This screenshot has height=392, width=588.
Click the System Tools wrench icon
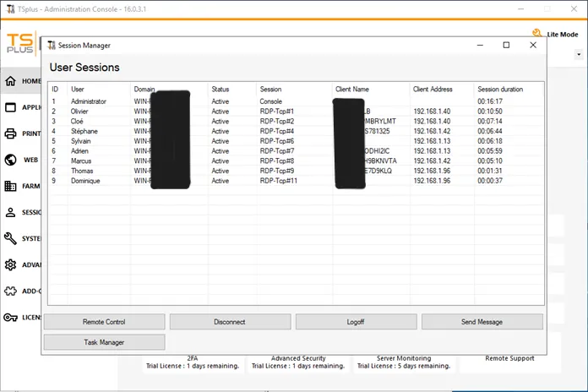pyautogui.click(x=10, y=238)
